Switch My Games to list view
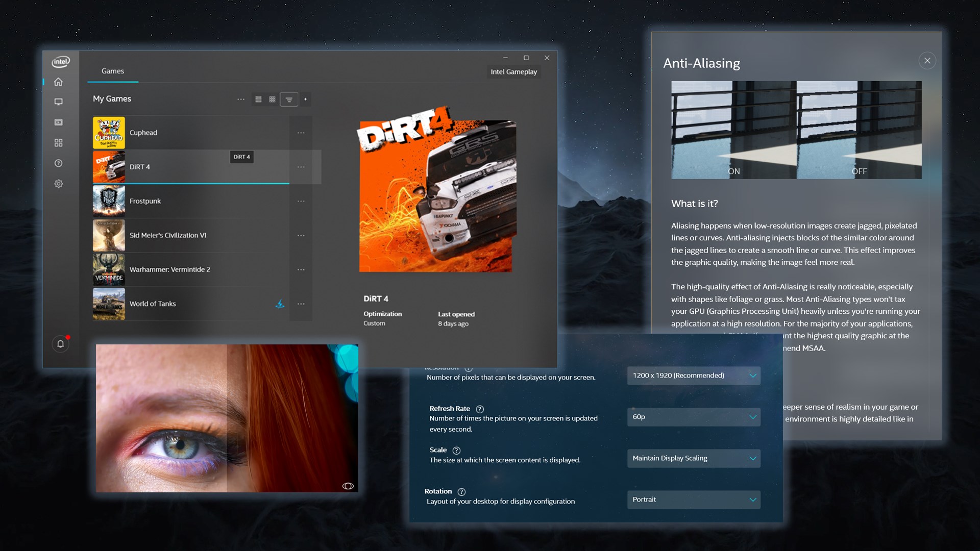980x551 pixels. coord(258,99)
